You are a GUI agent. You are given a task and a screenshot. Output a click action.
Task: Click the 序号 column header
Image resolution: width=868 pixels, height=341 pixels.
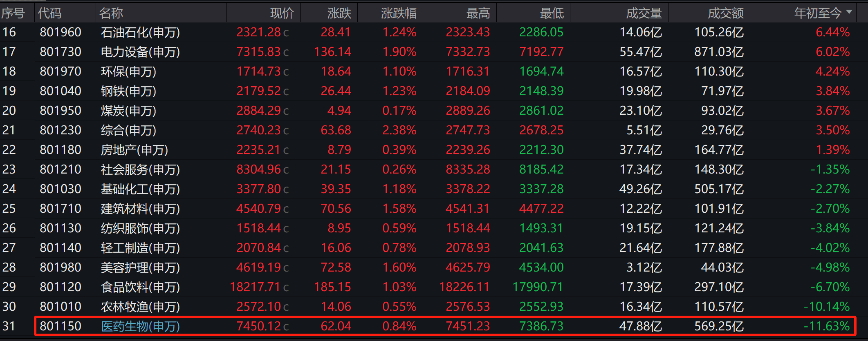click(13, 13)
